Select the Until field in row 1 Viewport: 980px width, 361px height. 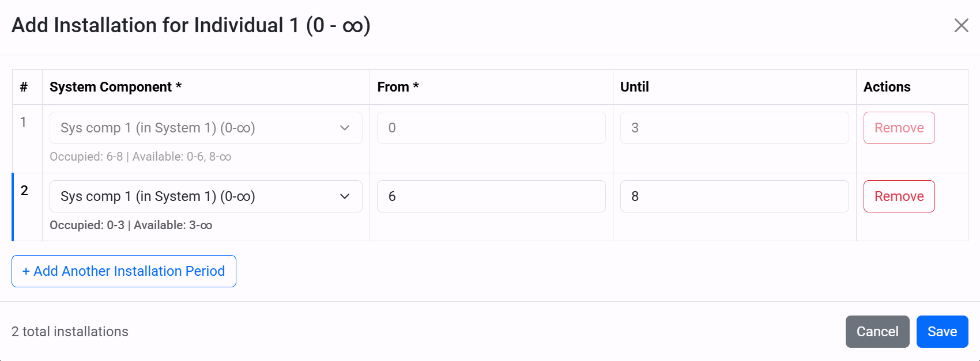pyautogui.click(x=733, y=127)
